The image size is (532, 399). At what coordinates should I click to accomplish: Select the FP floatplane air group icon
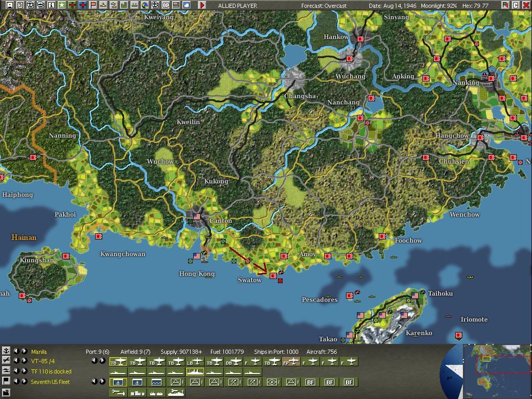pos(291,362)
